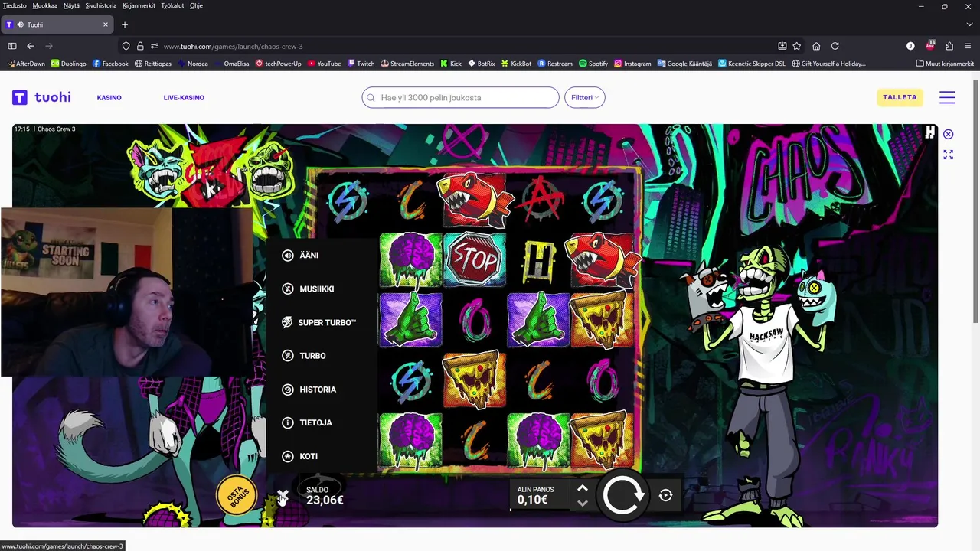Decrease the bet with the down arrow
Screen dimensions: 980x551
pos(583,503)
